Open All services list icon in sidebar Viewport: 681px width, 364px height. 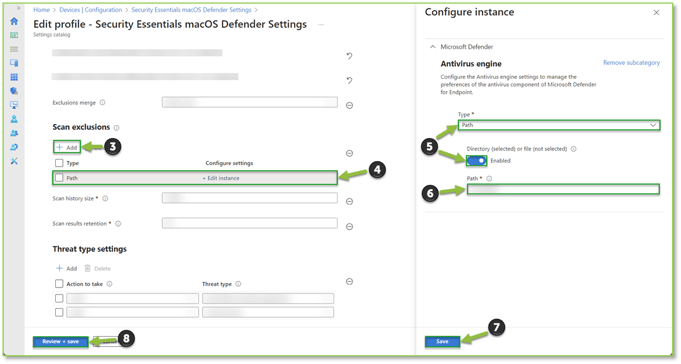coord(14,49)
